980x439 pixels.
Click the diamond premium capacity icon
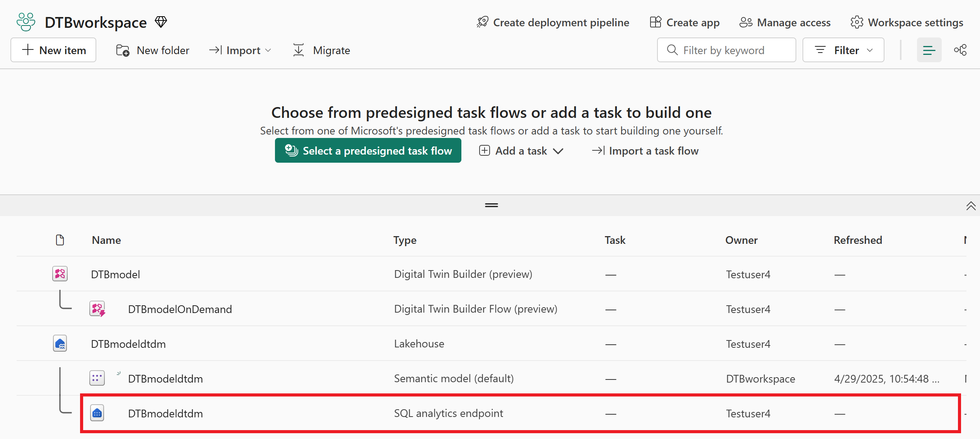coord(161,22)
